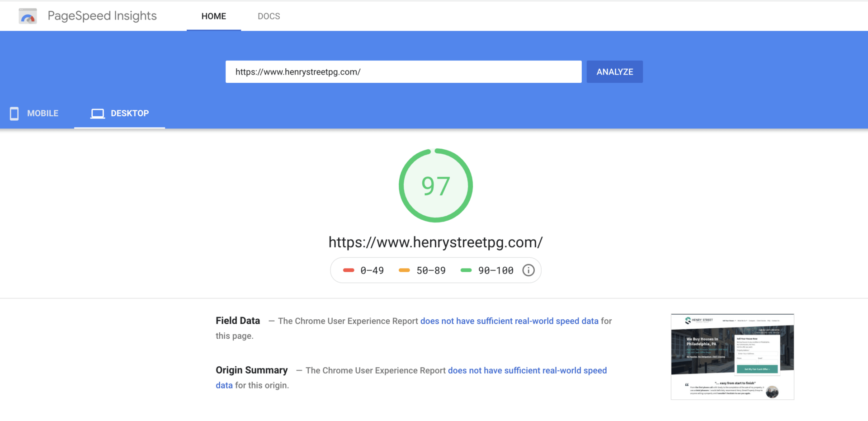Open Field Data insufficient speed data link
This screenshot has height=421, width=868.
[x=509, y=321]
